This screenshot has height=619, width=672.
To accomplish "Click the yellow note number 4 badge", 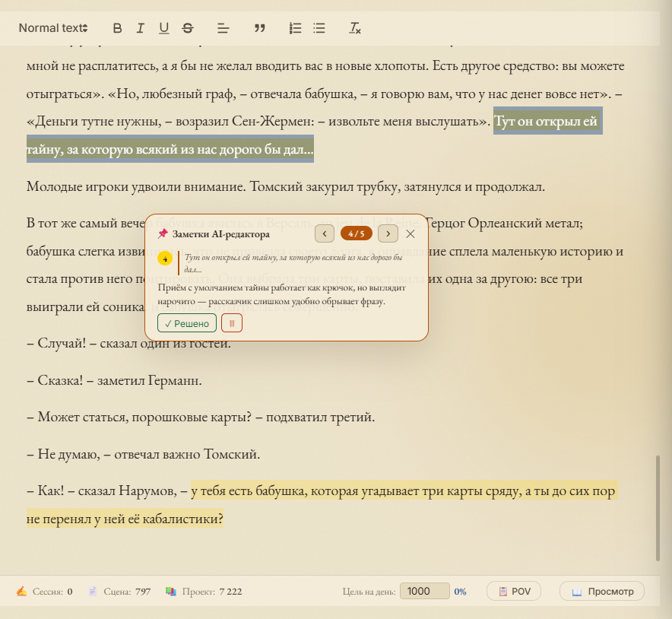I will click(x=165, y=259).
